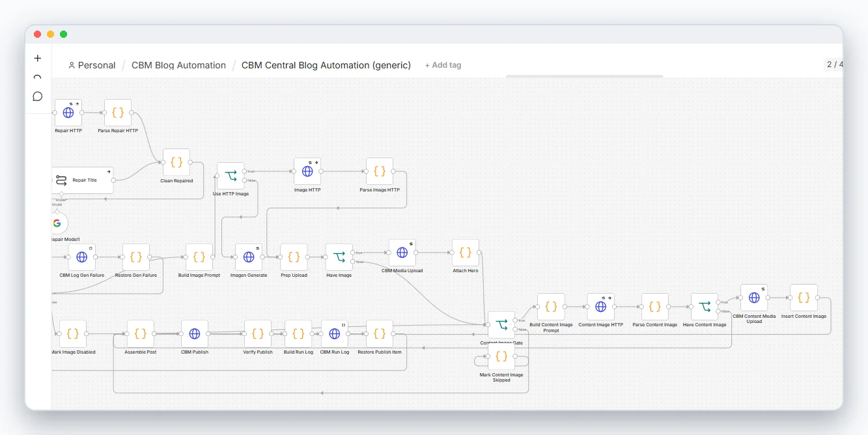868x435 pixels.
Task: Open the Verify Publish code node
Action: (258, 334)
